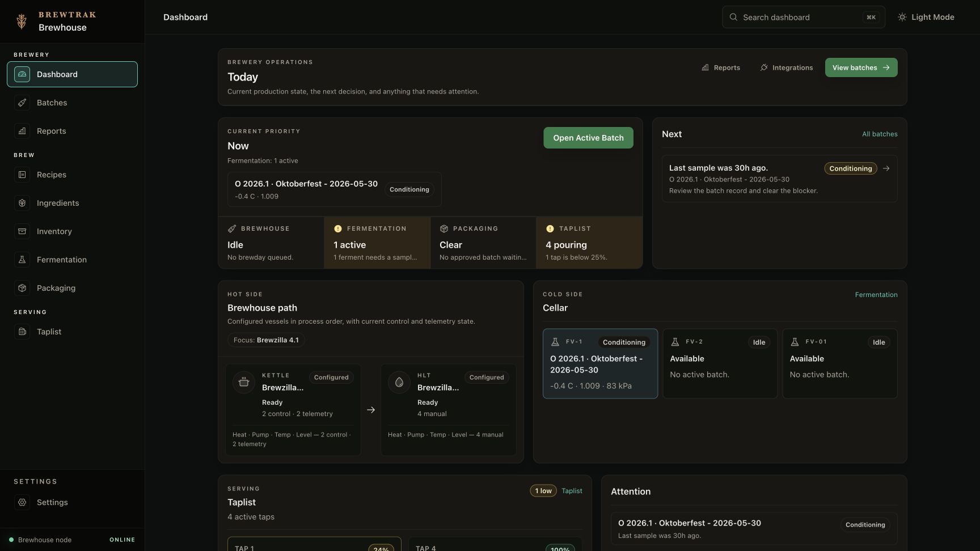The image size is (980, 551).
Task: Open the Taplist link in Serving panel
Action: click(x=572, y=491)
